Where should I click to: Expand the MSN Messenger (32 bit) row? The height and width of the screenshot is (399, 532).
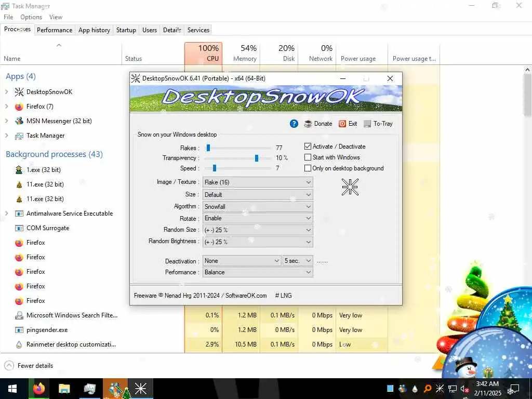(x=6, y=121)
